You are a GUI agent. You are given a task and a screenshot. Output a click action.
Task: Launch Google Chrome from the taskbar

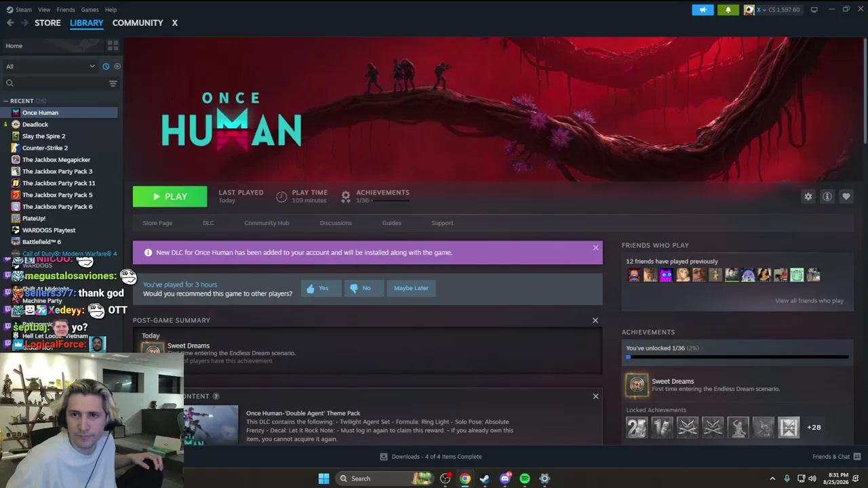[465, 479]
